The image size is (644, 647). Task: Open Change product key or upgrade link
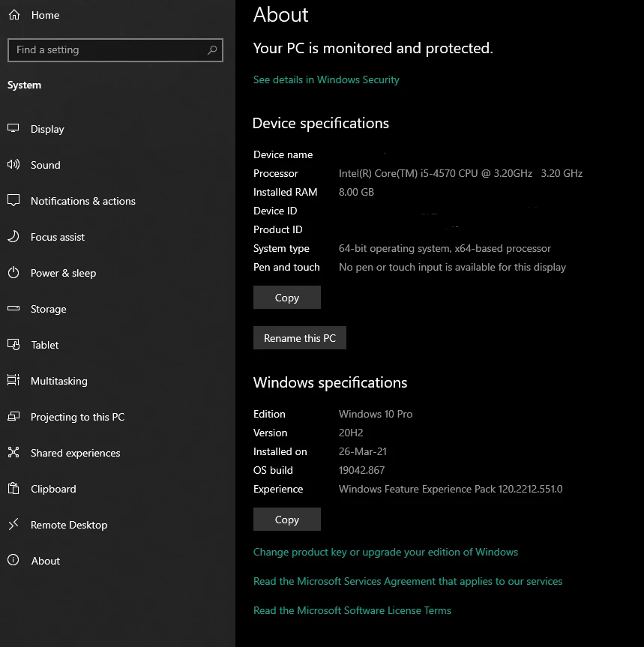coord(385,552)
